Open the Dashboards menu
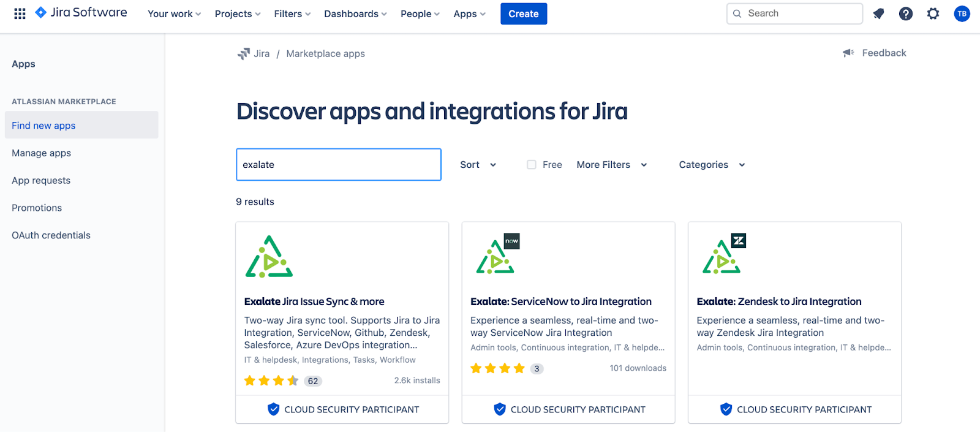 (x=355, y=13)
